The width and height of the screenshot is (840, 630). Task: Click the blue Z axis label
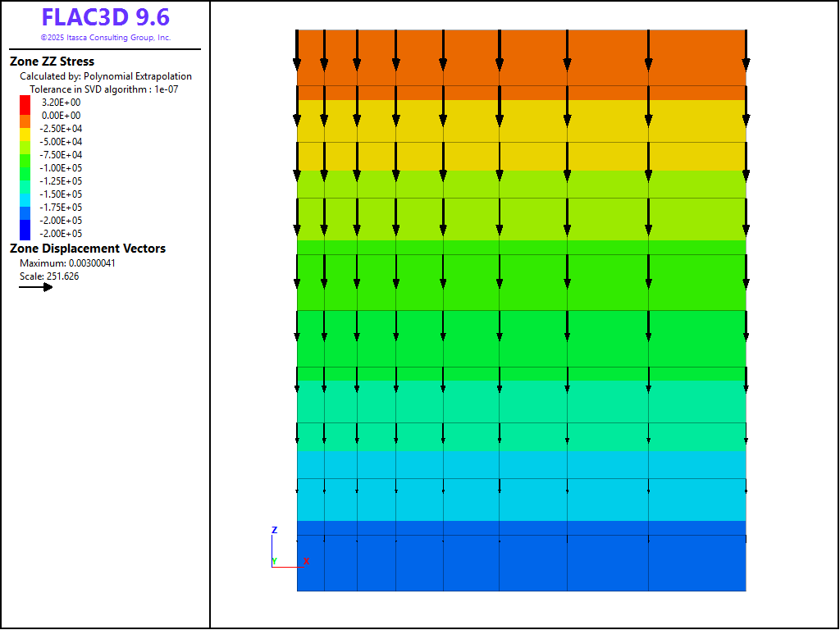coord(274,530)
